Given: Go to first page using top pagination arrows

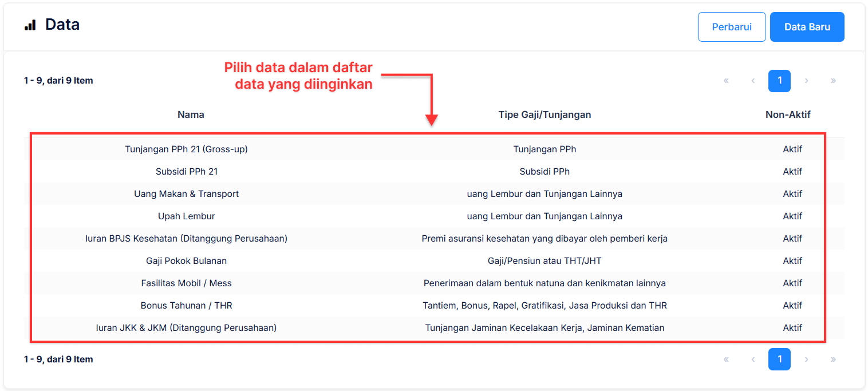Looking at the screenshot, I should click(726, 81).
